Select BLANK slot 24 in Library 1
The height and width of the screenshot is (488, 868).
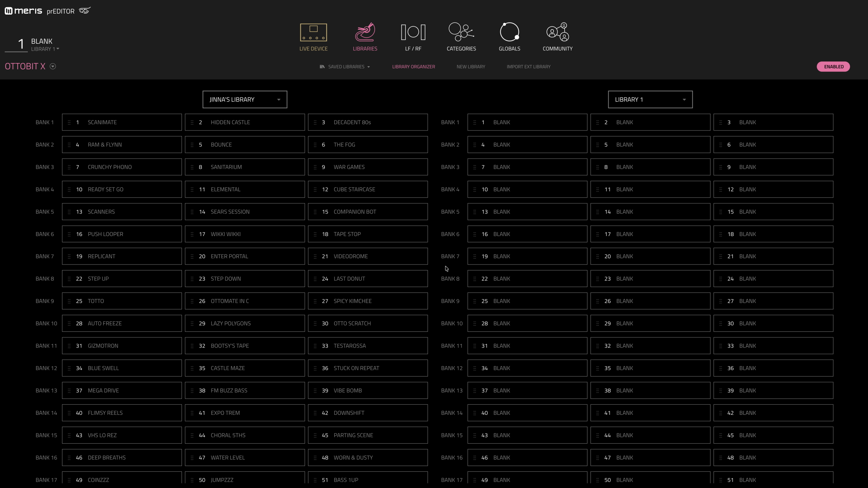[773, 279]
